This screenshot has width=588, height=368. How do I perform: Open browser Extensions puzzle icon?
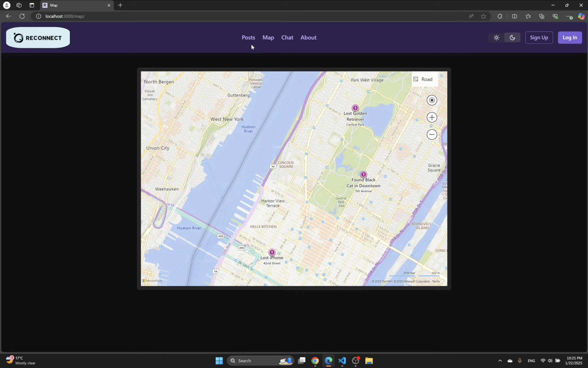pyautogui.click(x=500, y=16)
